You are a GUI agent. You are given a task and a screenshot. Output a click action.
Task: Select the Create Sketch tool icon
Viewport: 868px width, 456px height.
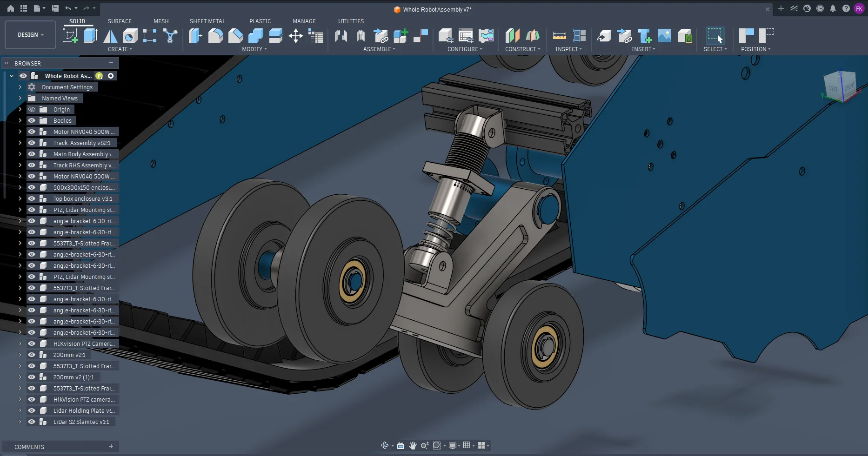(71, 36)
